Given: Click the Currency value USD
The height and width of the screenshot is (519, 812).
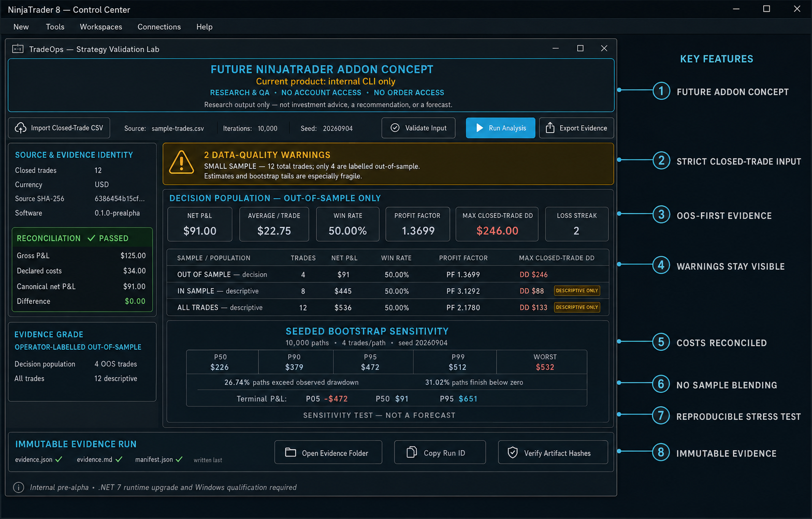Looking at the screenshot, I should [x=102, y=185].
